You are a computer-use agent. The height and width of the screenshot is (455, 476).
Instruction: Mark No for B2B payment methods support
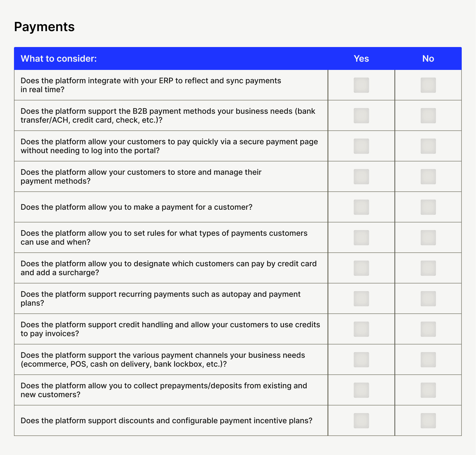[428, 116]
